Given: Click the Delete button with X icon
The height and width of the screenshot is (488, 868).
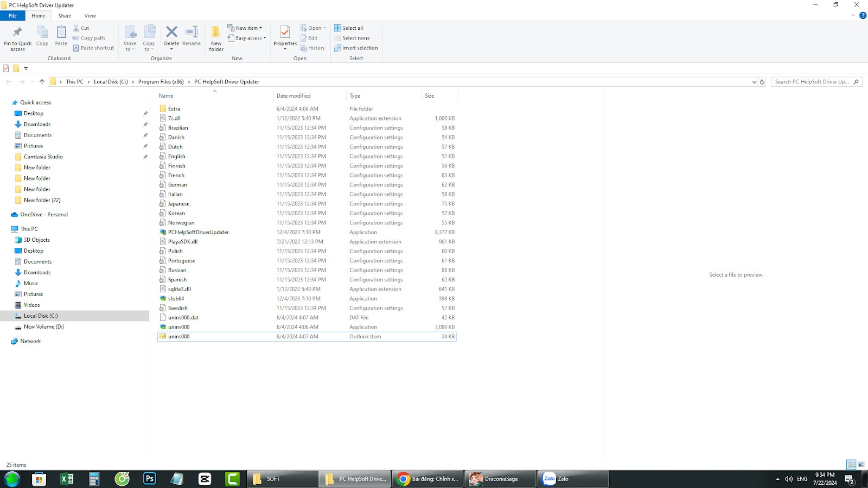Looking at the screenshot, I should pyautogui.click(x=171, y=38).
